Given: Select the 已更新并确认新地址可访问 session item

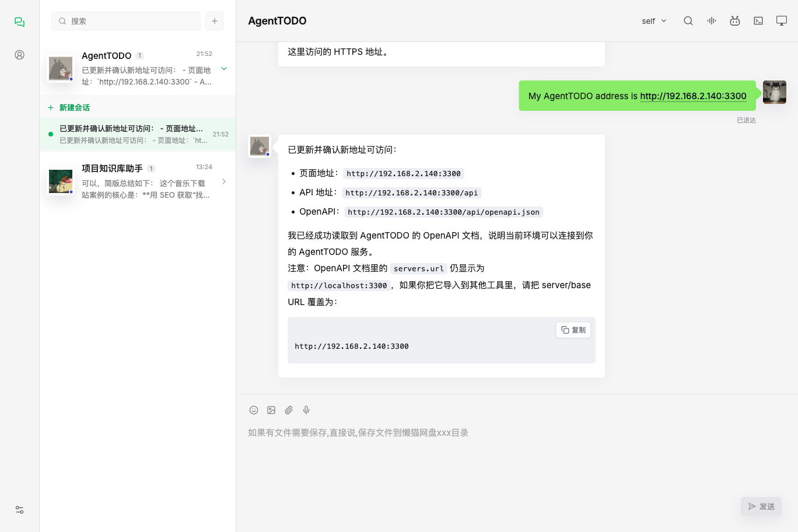Looking at the screenshot, I should pyautogui.click(x=138, y=134).
